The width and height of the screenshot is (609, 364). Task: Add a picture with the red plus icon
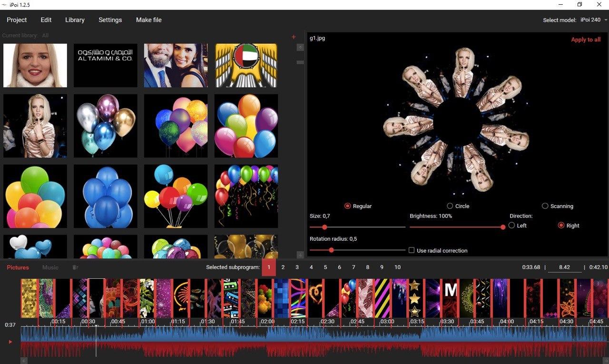pos(294,37)
